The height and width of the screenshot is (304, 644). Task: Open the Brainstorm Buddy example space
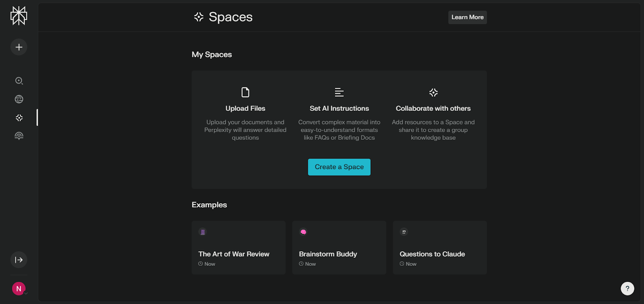[x=339, y=248]
